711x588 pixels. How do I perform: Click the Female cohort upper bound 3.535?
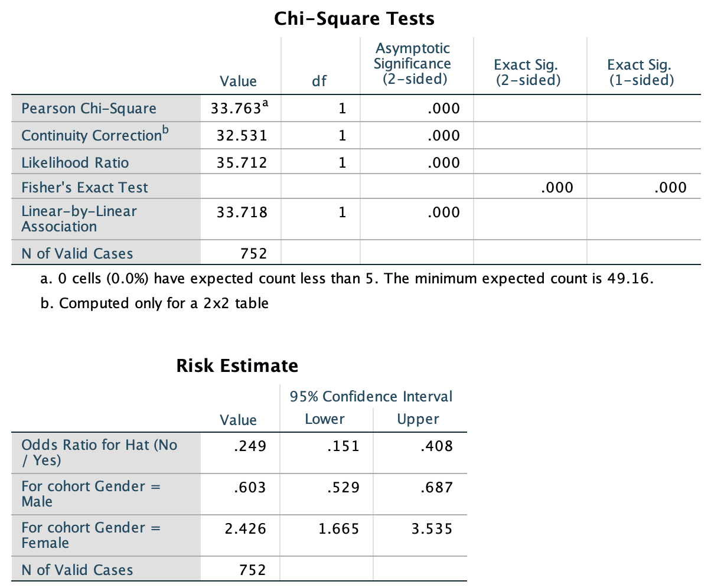pyautogui.click(x=431, y=528)
